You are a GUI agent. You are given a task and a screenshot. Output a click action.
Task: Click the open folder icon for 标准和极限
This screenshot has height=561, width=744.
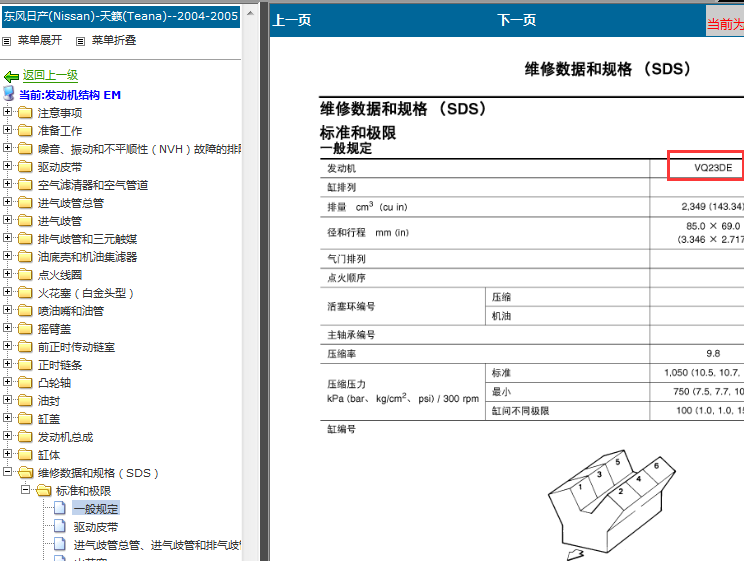coord(44,490)
